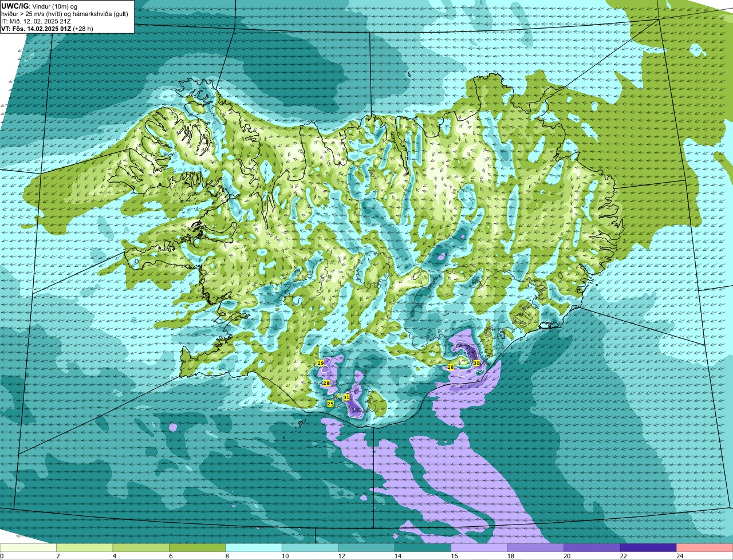
Task: Select the 2–4 light green legend swatch
Action: pyautogui.click(x=85, y=547)
